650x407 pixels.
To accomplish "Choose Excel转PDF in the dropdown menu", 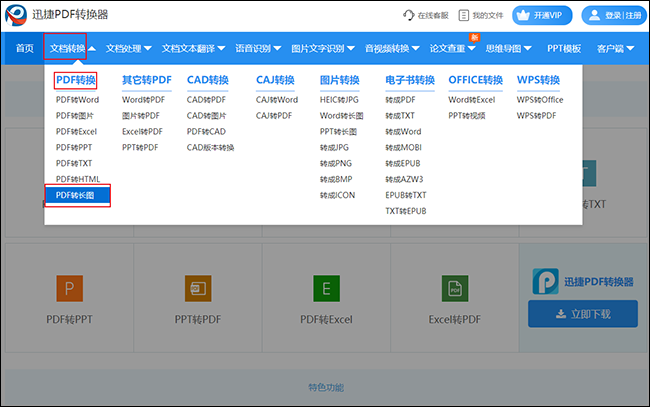I will pos(142,131).
